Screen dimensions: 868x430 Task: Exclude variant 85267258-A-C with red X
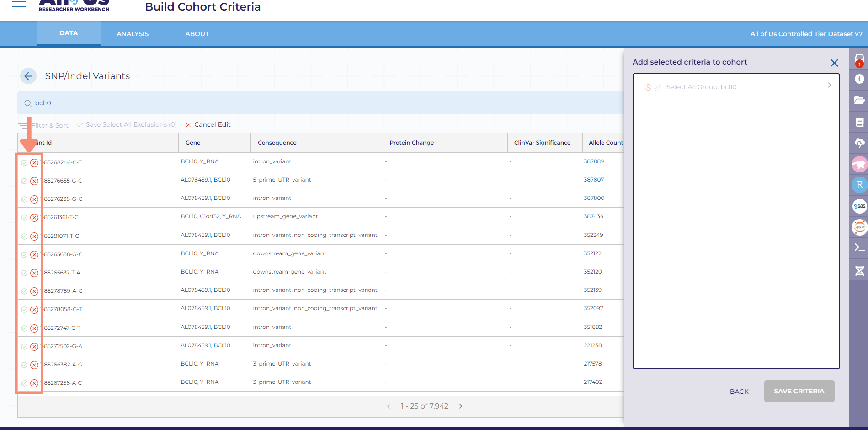pyautogui.click(x=34, y=383)
